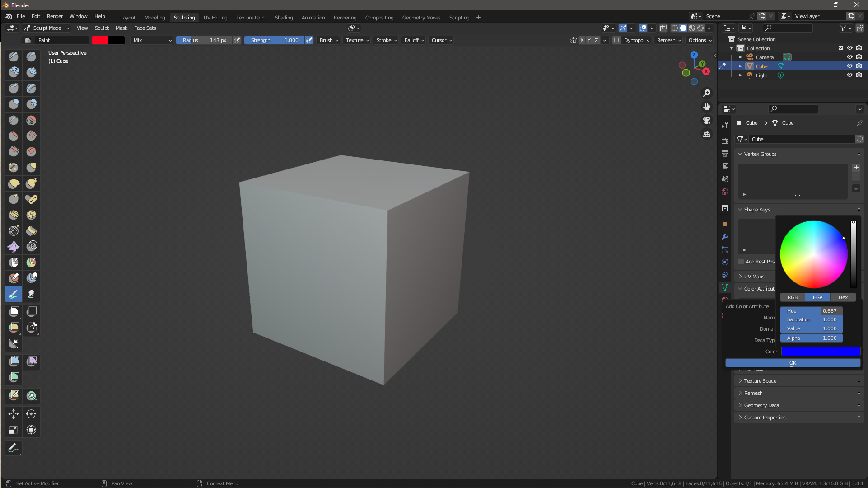Viewport: 868px width, 488px height.
Task: Switch to orthographic/perspective grid icon
Action: (707, 134)
